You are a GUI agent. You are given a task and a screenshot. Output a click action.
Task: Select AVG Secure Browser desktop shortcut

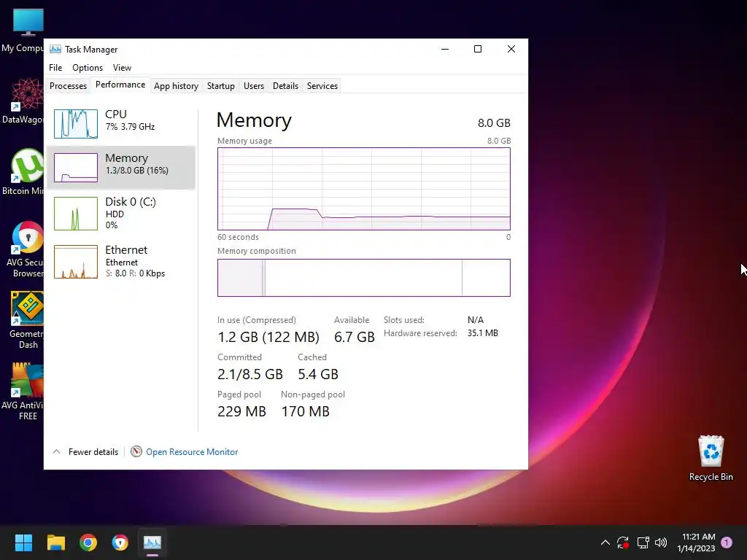coord(24,249)
